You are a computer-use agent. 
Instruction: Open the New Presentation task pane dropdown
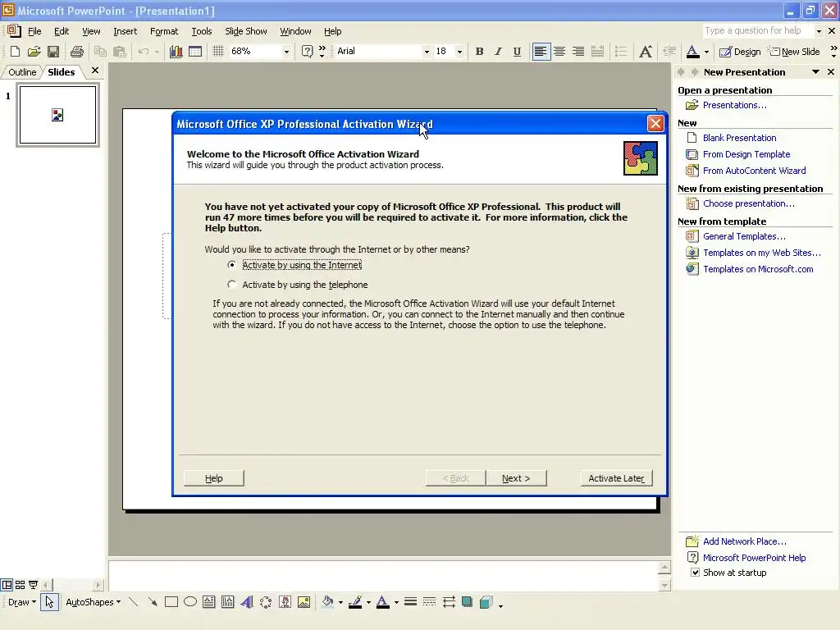click(x=815, y=72)
